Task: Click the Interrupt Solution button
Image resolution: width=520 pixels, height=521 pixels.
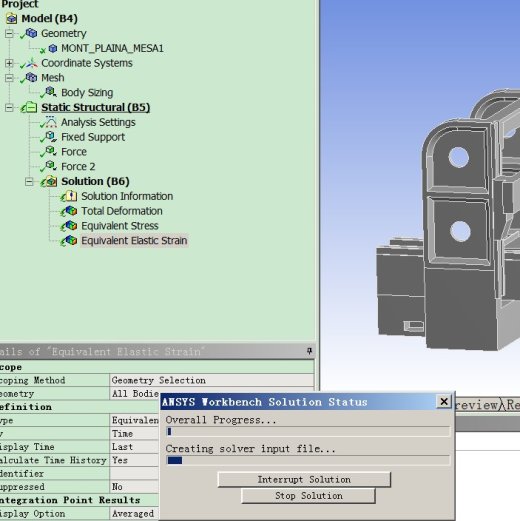Action: pyautogui.click(x=304, y=479)
